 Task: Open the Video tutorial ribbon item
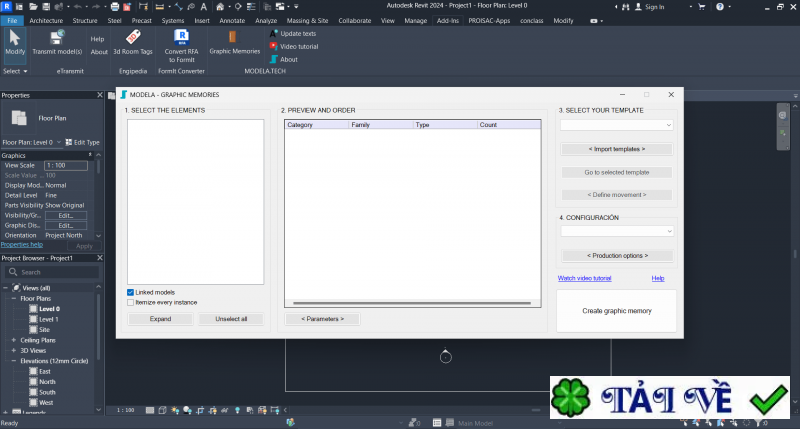pyautogui.click(x=273, y=46)
